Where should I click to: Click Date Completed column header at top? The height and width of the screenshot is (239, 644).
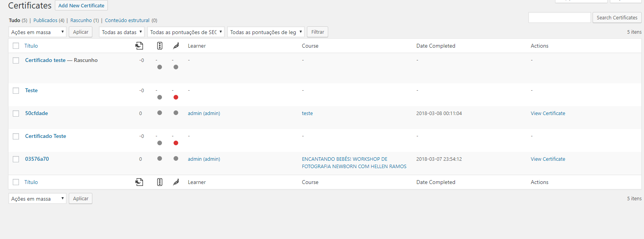pos(436,46)
